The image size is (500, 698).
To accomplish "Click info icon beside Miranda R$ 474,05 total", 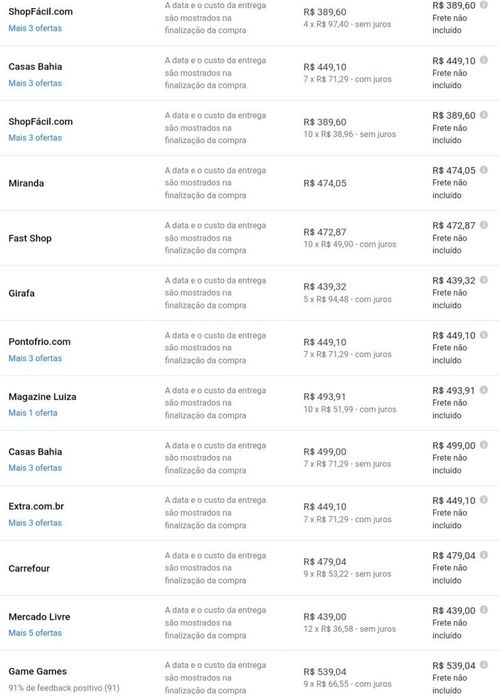I will tap(484, 170).
